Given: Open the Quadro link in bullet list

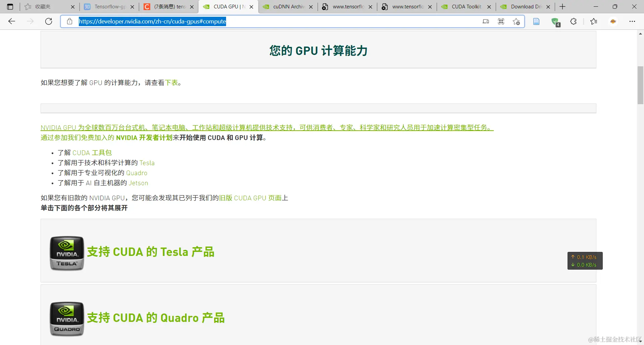Looking at the screenshot, I should pos(137,173).
